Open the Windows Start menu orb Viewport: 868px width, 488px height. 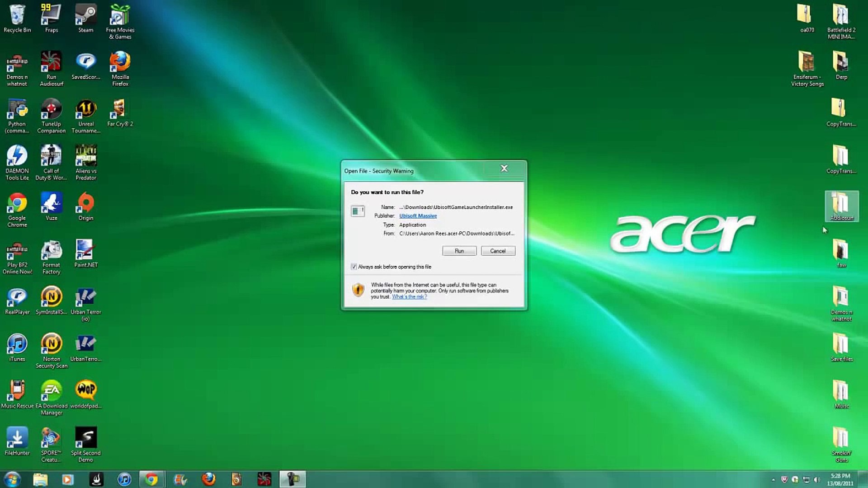point(12,479)
